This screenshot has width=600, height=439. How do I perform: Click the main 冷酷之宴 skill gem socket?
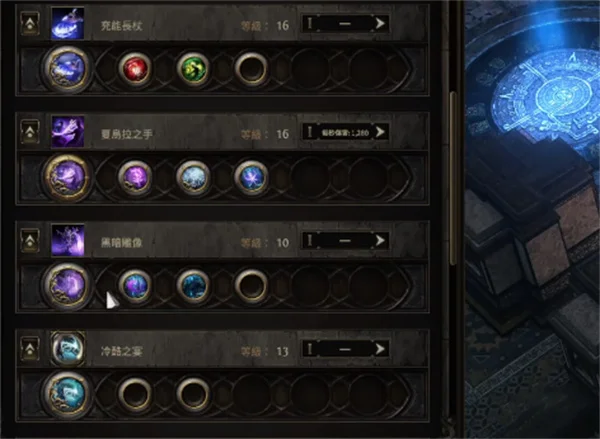point(67,394)
